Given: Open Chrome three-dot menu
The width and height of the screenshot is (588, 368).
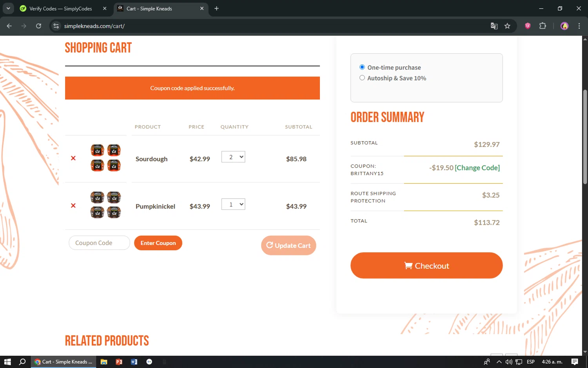Looking at the screenshot, I should click(x=579, y=26).
